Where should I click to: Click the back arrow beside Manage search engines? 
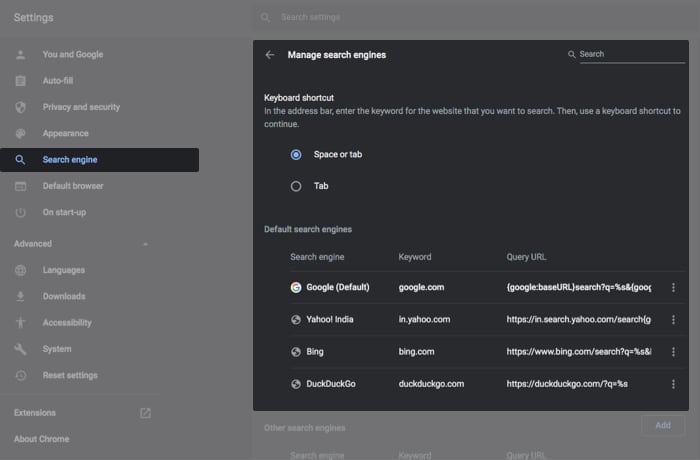270,54
